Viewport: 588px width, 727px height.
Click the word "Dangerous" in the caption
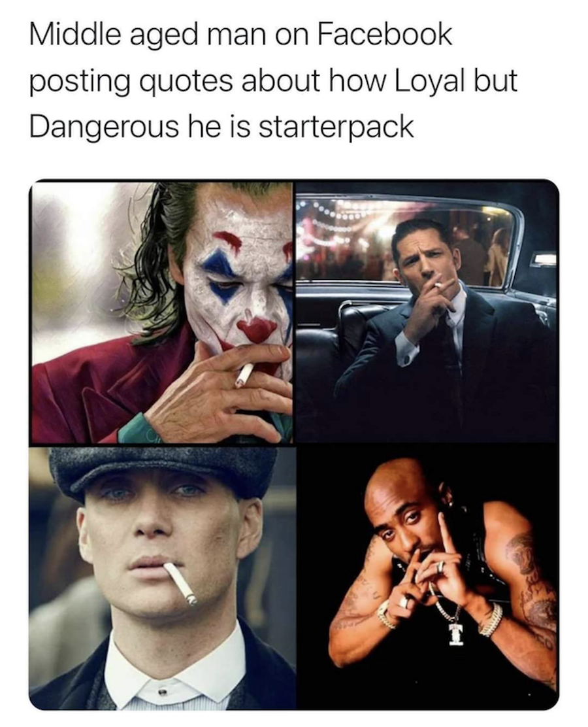(104, 127)
